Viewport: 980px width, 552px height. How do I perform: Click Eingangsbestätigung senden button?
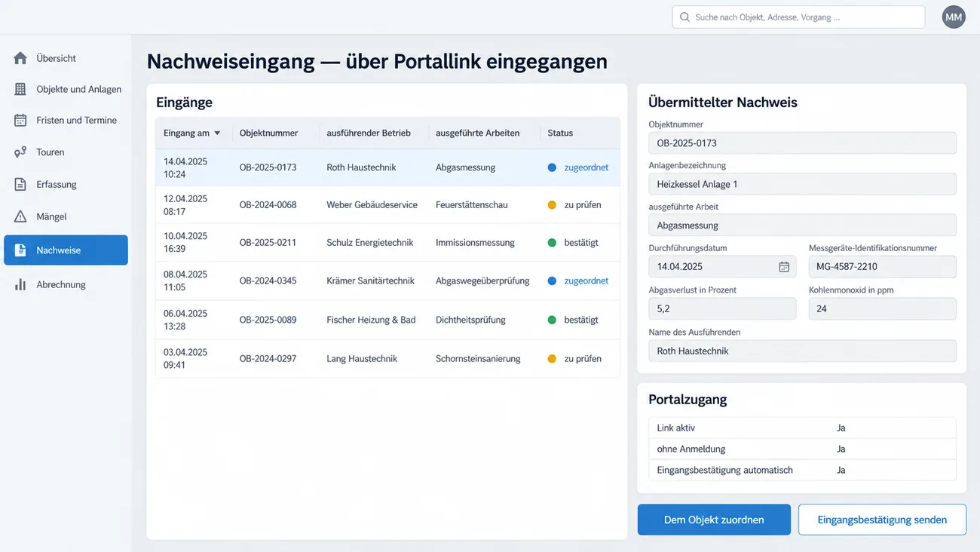click(x=882, y=520)
